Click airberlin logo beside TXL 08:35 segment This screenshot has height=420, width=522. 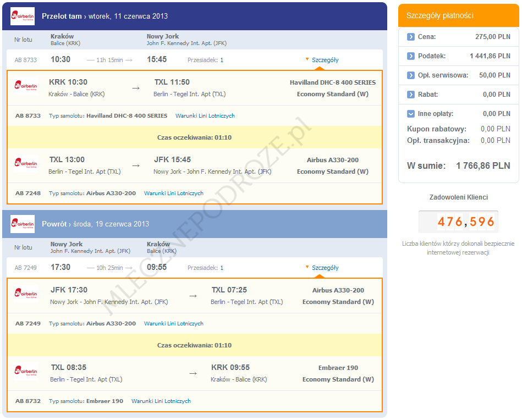pyautogui.click(x=26, y=372)
